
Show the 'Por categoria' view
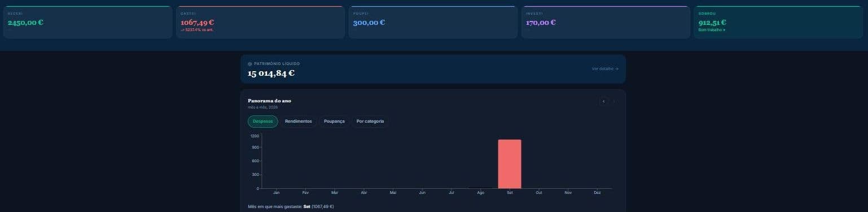370,122
